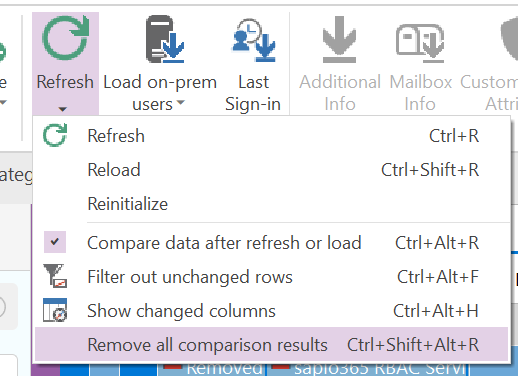Collapse the Refresh button dropdown arrow
Screen dimensions: 518x376
pyautogui.click(x=63, y=109)
